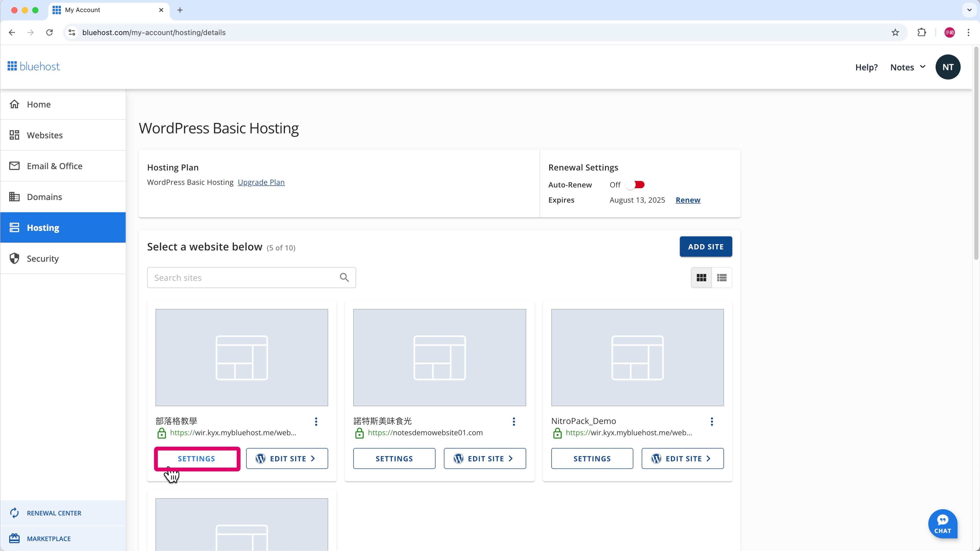Open Email & Office from sidebar
This screenshot has height=551, width=980.
54,166
